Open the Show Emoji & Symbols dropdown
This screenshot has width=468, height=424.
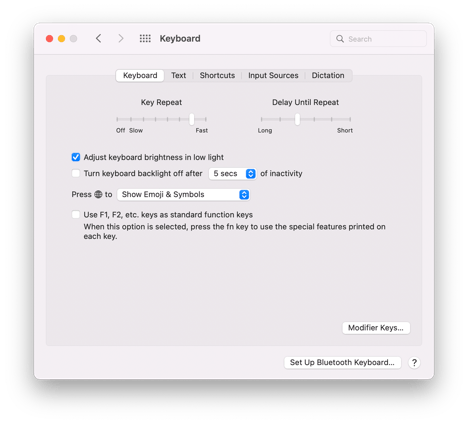[183, 195]
